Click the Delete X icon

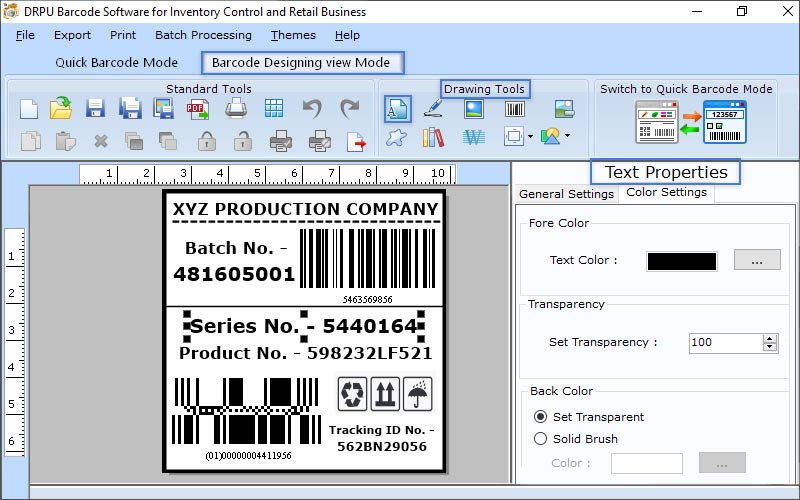pyautogui.click(x=101, y=141)
